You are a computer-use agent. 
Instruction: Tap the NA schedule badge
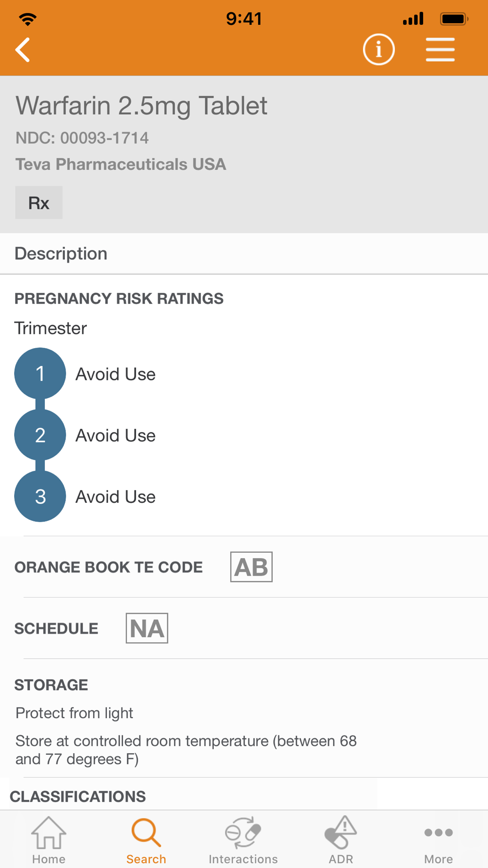pos(147,628)
